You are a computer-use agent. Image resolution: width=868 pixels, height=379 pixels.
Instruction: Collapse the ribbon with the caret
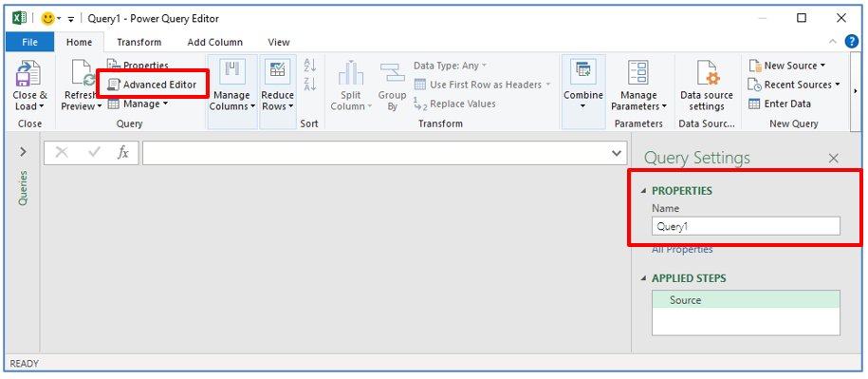833,42
